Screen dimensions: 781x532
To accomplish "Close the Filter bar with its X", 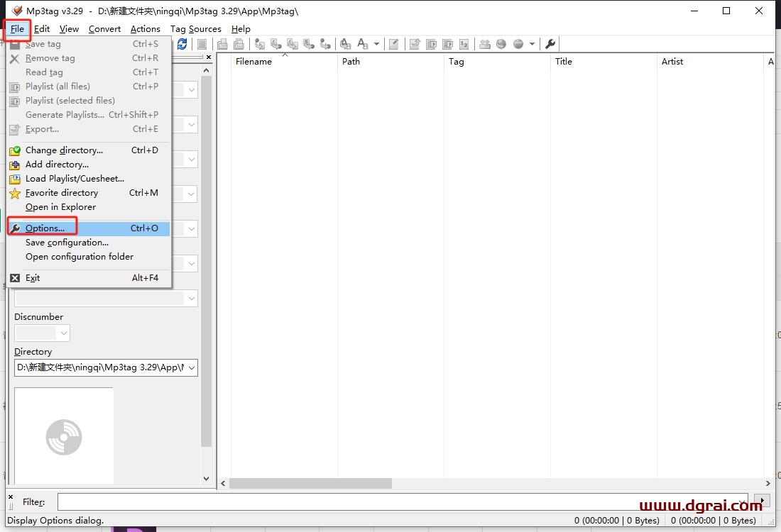I will tap(11, 497).
